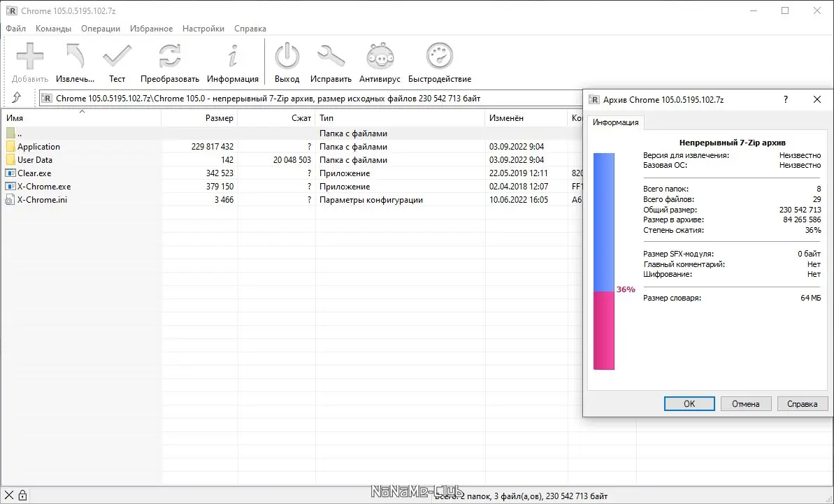Sort files by the Размер column header
The height and width of the screenshot is (504, 834).
pos(220,118)
